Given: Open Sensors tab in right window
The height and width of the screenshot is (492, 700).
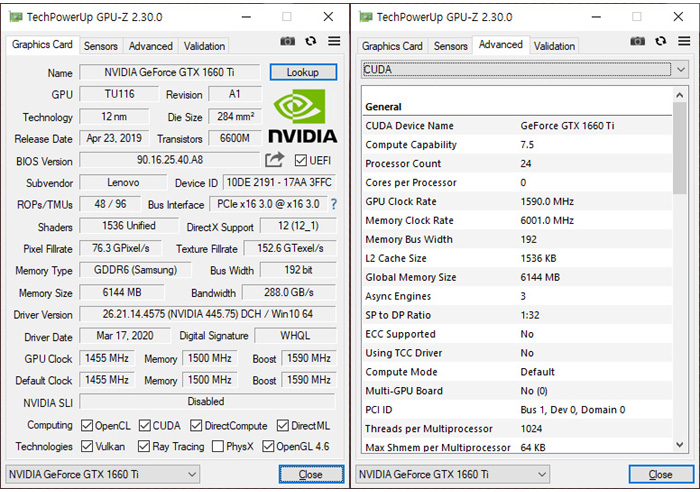Looking at the screenshot, I should (x=450, y=46).
